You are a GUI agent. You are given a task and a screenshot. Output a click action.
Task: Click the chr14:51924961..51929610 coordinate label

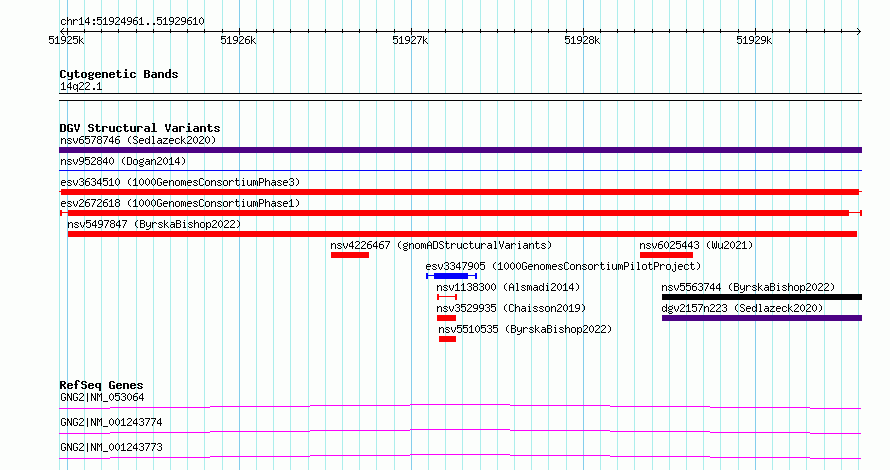pos(132,22)
